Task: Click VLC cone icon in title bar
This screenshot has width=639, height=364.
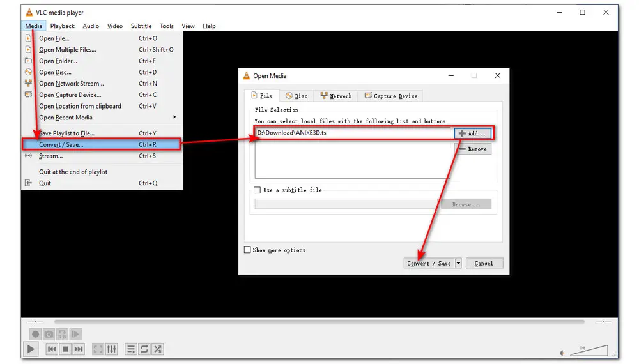Action: (x=29, y=12)
